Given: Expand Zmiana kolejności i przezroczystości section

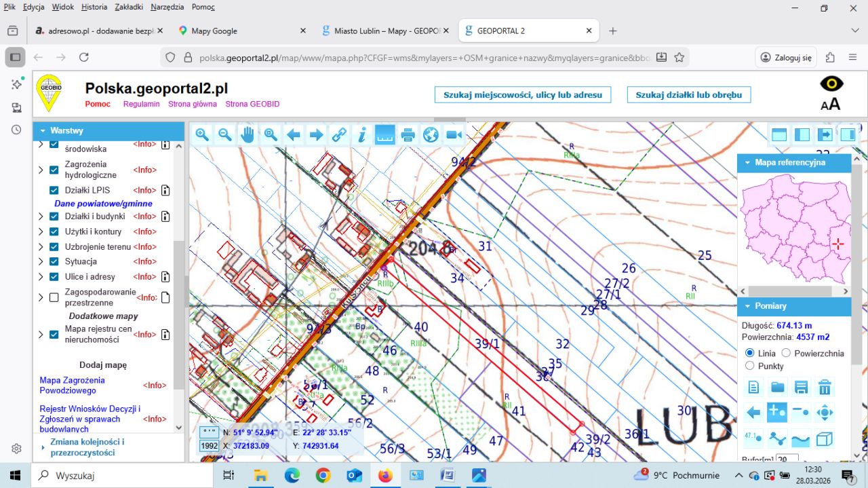Looking at the screenshot, I should pos(43,447).
